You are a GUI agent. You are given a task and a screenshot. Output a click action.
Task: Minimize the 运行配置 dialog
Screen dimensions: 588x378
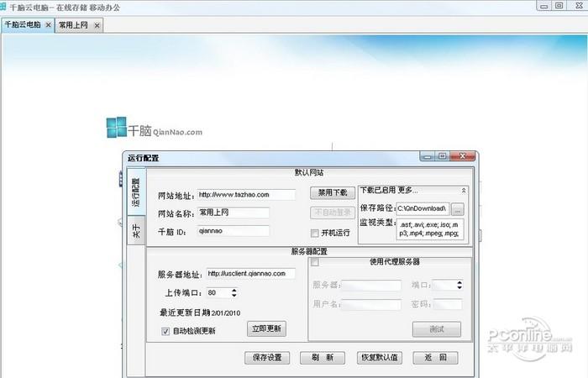click(x=428, y=156)
